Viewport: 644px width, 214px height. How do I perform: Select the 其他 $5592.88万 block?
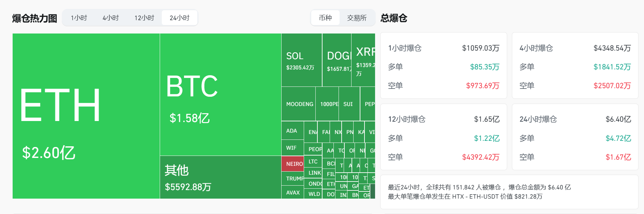click(x=220, y=177)
